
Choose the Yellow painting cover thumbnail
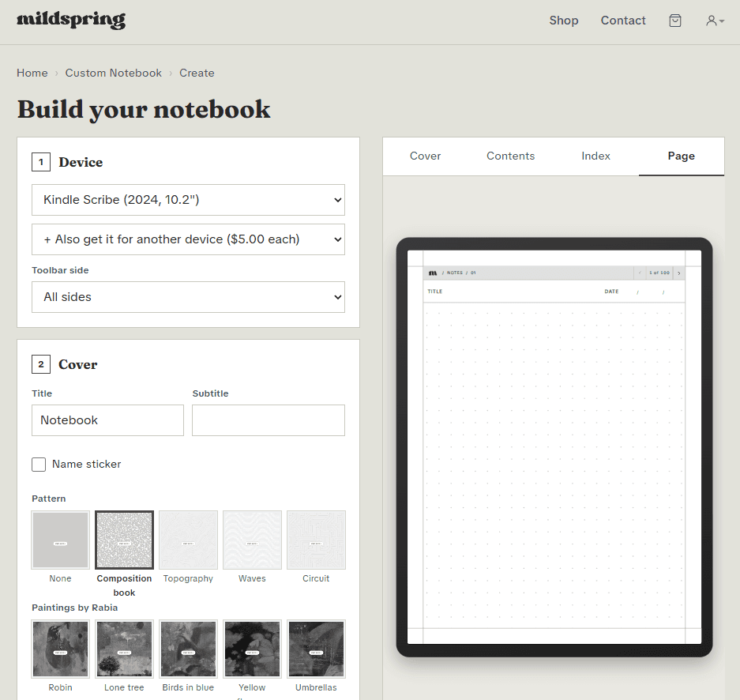[252, 649]
